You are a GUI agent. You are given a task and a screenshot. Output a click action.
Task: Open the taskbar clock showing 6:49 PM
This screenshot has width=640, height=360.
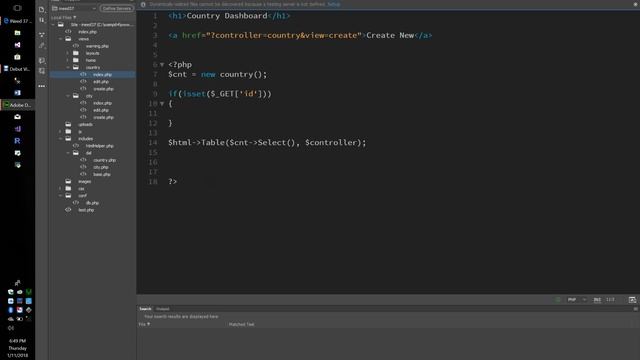click(17, 348)
